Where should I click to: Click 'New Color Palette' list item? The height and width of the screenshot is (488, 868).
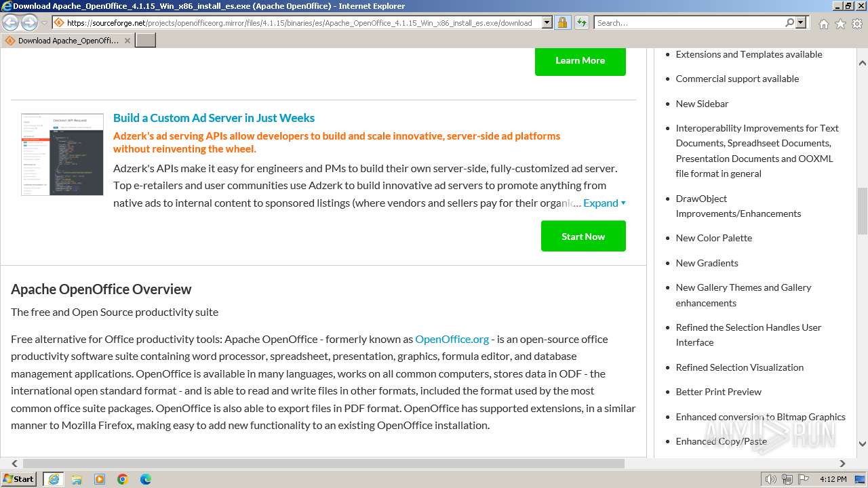click(713, 238)
